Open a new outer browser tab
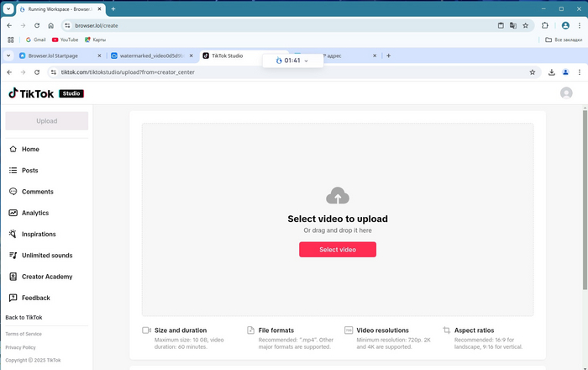Viewport: 588px width, 370px height. tap(113, 9)
